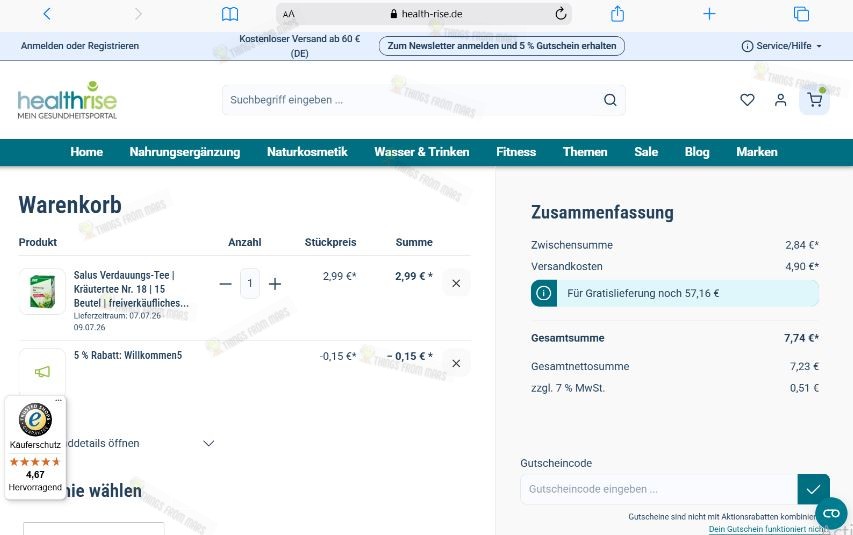Go back with the Safari back arrow
This screenshot has height=535, width=853.
[x=47, y=14]
